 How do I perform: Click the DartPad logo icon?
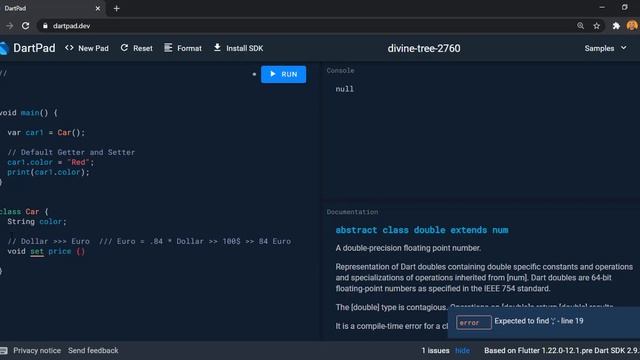point(4,48)
